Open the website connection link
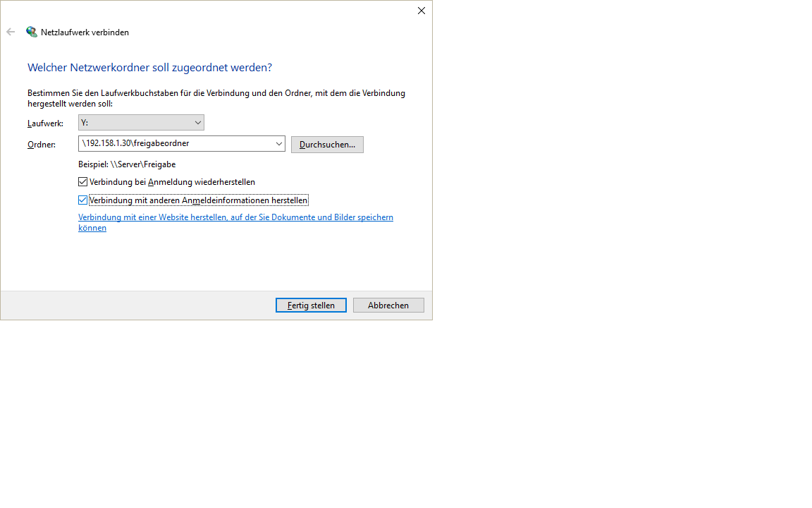Viewport: 812px width, 508px height. point(235,222)
